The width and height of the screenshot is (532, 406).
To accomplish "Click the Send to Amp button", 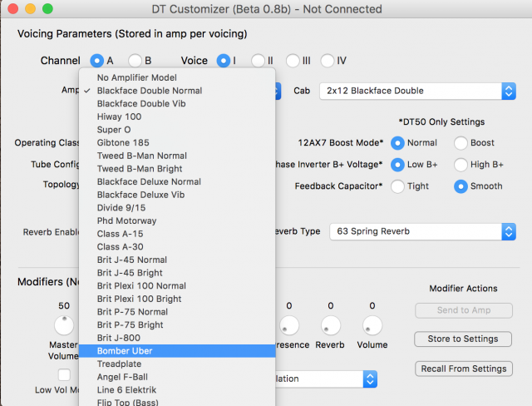I will [464, 310].
